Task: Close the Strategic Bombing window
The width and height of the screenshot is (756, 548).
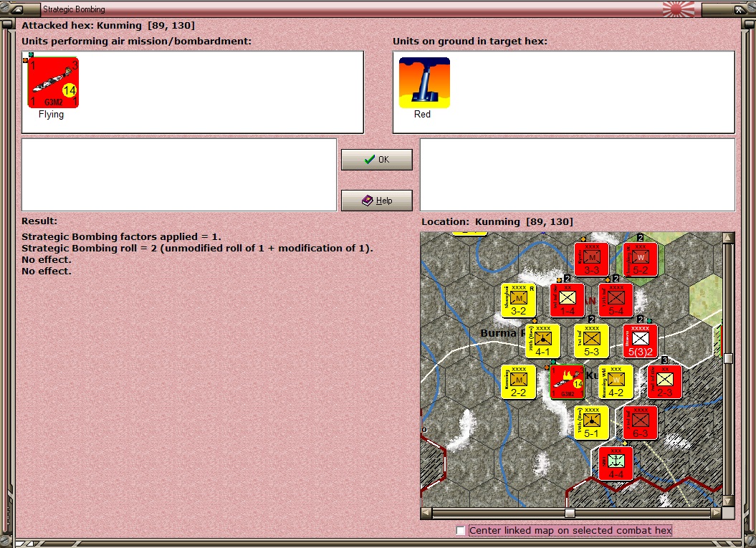Action: [x=739, y=9]
